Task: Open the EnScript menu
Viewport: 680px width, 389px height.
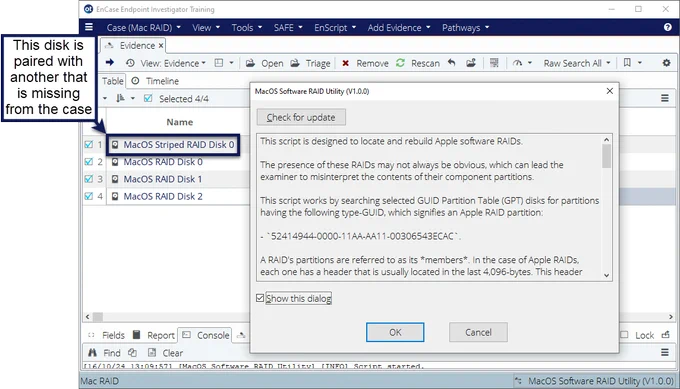Action: coord(335,28)
